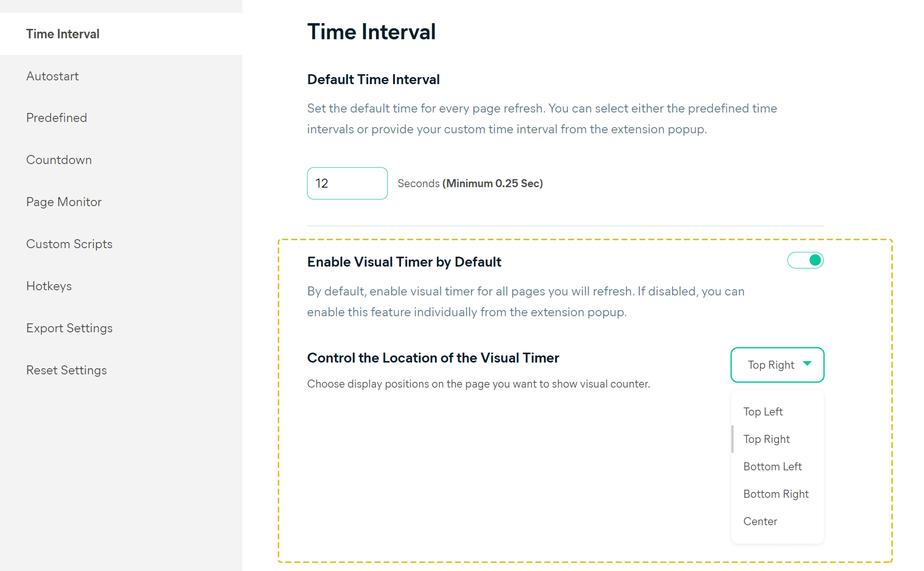
Task: Click the default time interval input field
Action: [x=347, y=183]
